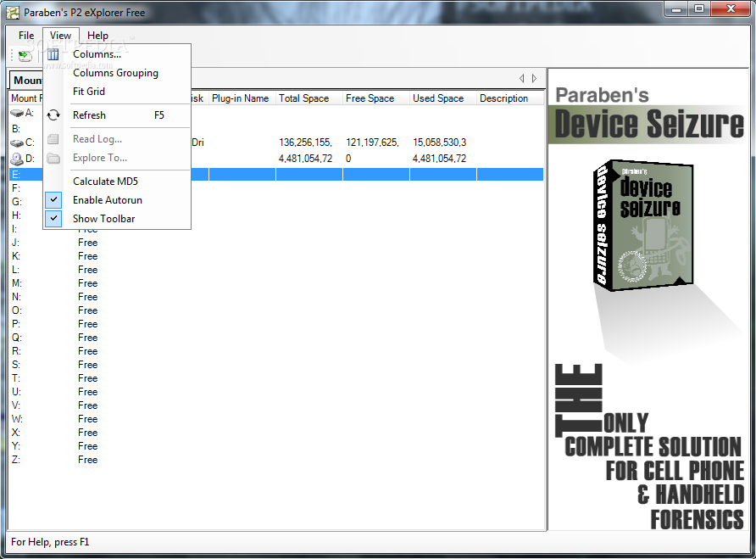Click the Free status in the Q: row
Image resolution: width=756 pixels, height=559 pixels.
(x=88, y=338)
